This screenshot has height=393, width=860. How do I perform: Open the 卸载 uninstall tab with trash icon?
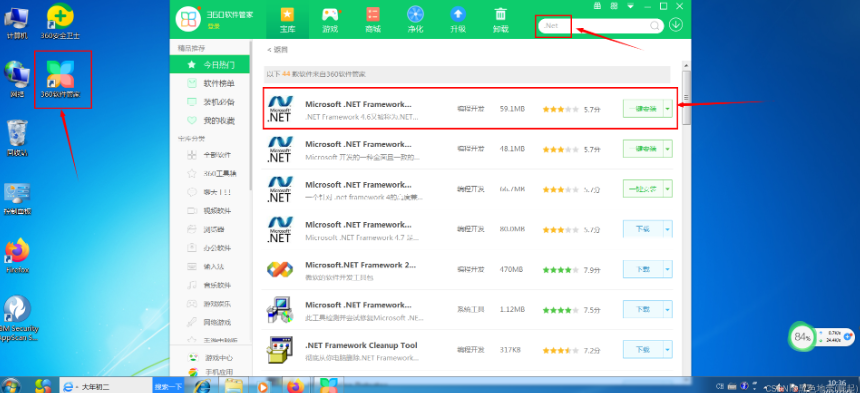point(500,20)
